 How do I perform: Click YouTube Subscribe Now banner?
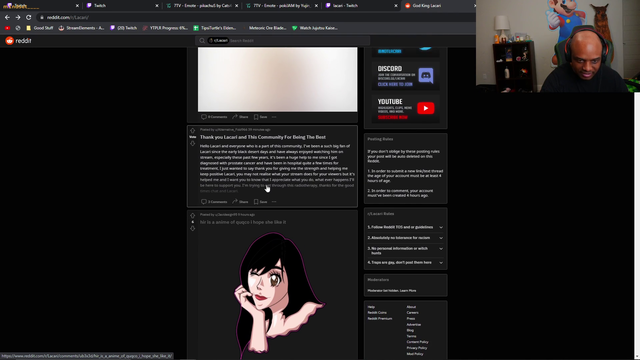tap(405, 109)
